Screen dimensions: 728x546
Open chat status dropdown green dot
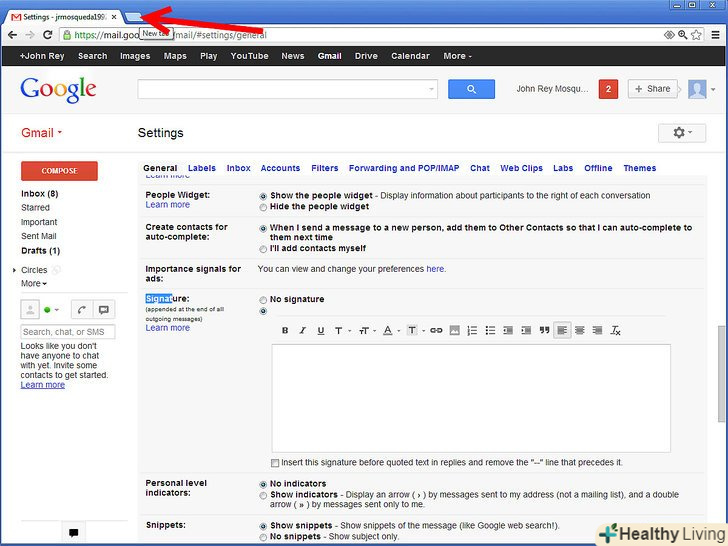click(51, 310)
